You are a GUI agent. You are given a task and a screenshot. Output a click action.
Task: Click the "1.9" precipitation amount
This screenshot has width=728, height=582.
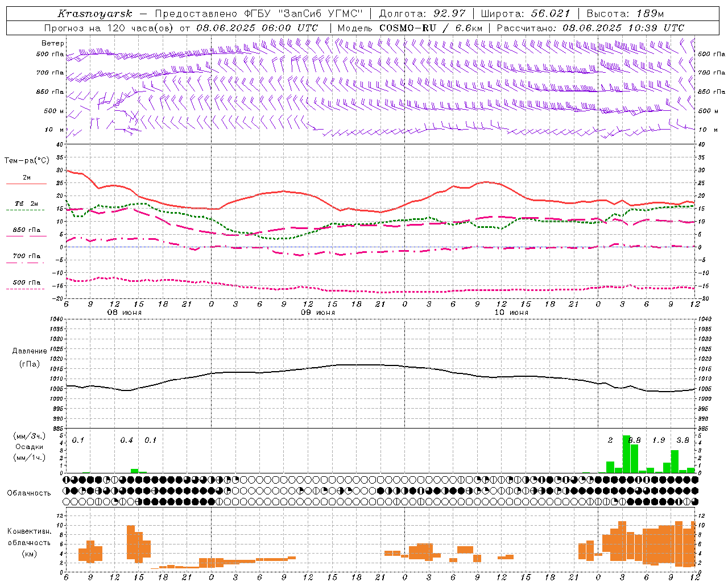pyautogui.click(x=659, y=440)
